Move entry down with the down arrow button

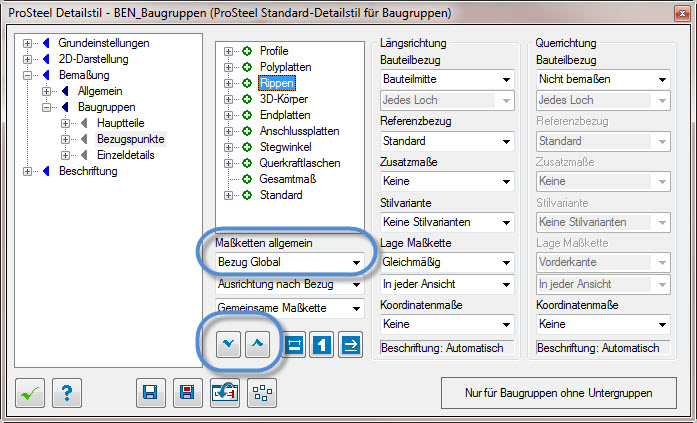(228, 344)
